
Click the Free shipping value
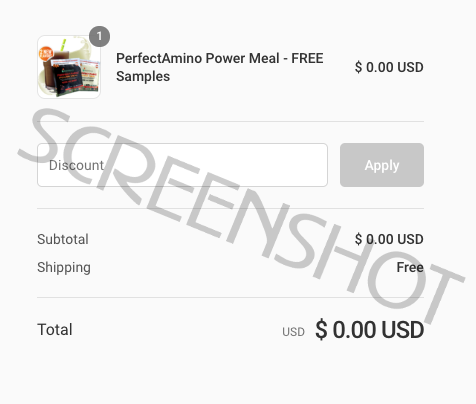click(410, 267)
